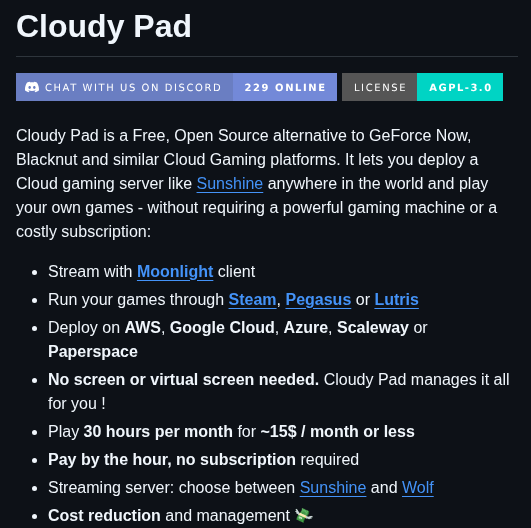Follow the Sunshine link in the intro paragraph
Screen dimensions: 531x528
click(230, 184)
